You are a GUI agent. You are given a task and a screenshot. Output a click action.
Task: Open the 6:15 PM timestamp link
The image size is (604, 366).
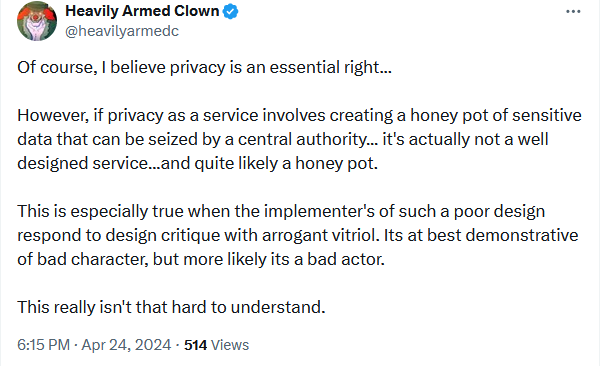(x=44, y=345)
